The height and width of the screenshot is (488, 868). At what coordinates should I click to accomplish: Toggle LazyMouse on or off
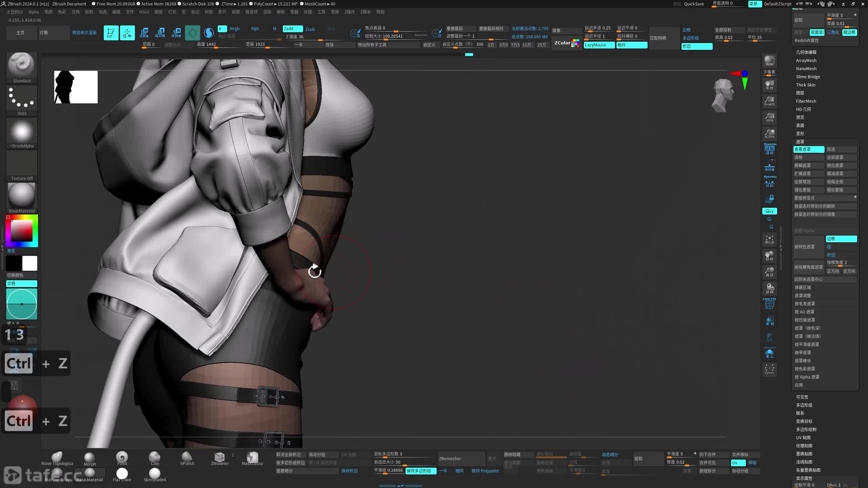click(x=599, y=45)
